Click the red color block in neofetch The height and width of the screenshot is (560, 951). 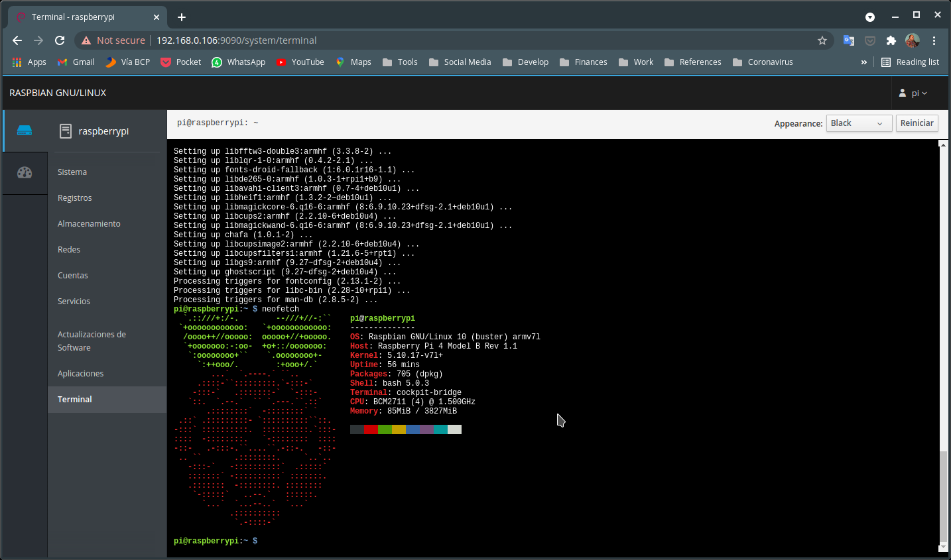pos(371,429)
